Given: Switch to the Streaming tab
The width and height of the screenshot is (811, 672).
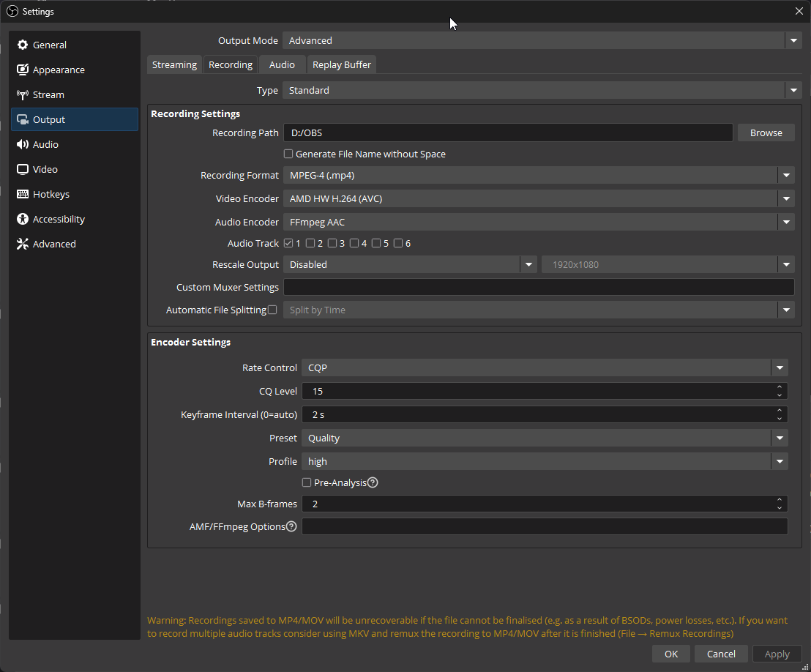Looking at the screenshot, I should click(174, 65).
